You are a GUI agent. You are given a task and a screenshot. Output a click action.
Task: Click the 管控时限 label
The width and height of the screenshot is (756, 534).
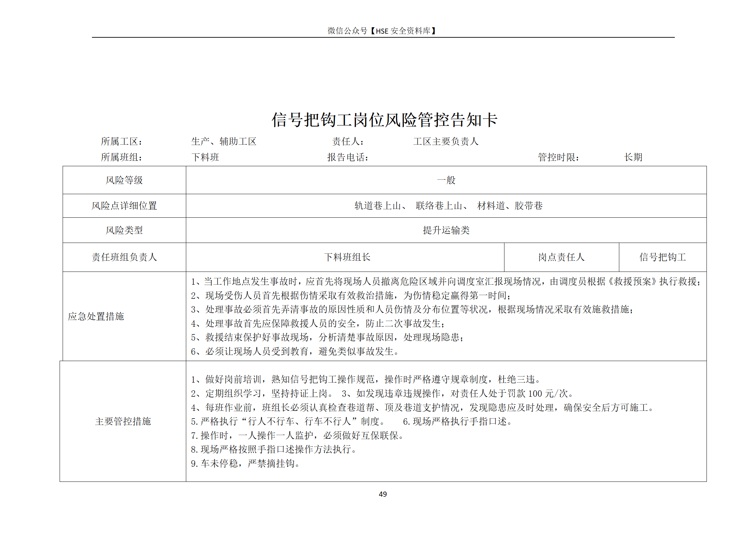pos(558,157)
